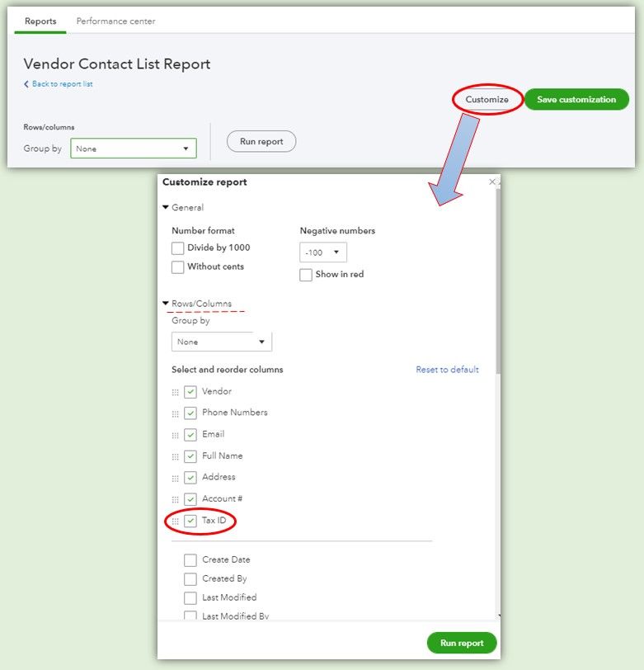The width and height of the screenshot is (644, 670).
Task: Click the drag handle beside Full Name
Action: coord(175,457)
